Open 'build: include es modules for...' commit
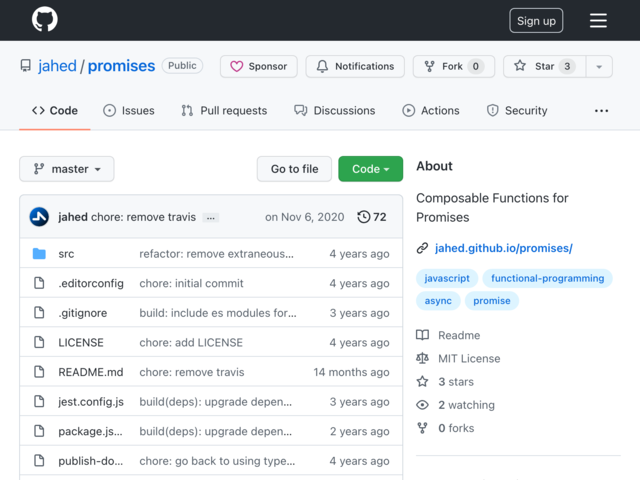This screenshot has width=640, height=480. coord(218,313)
